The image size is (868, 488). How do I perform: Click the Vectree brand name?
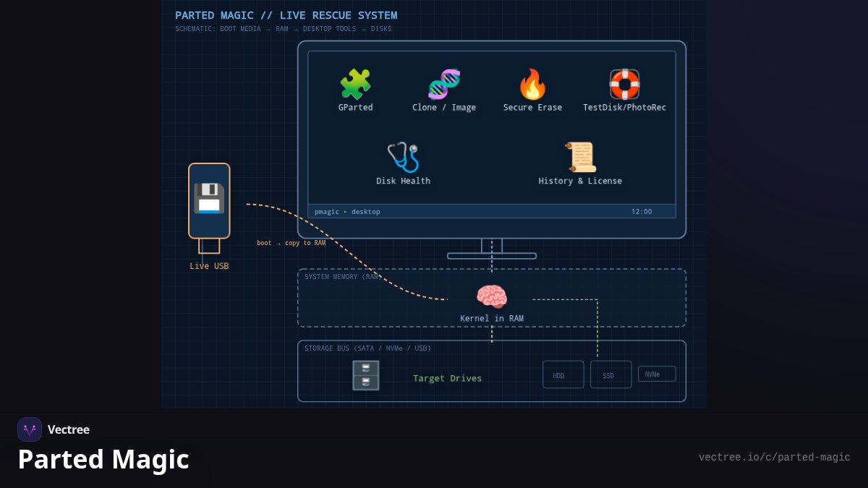69,429
